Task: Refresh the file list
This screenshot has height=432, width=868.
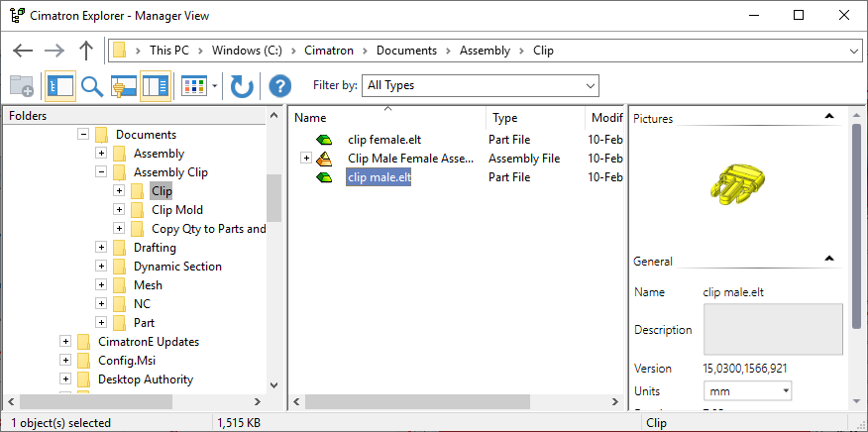Action: click(x=242, y=86)
